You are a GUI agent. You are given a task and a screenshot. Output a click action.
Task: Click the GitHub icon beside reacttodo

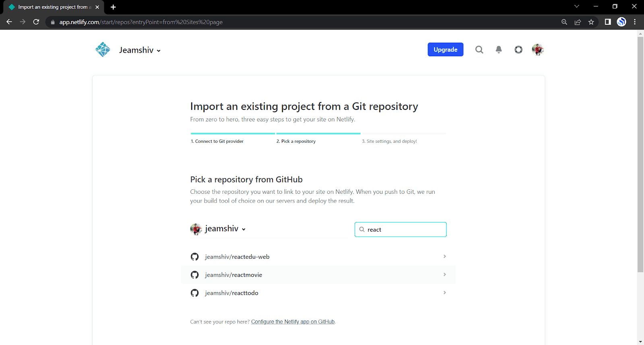[195, 293]
